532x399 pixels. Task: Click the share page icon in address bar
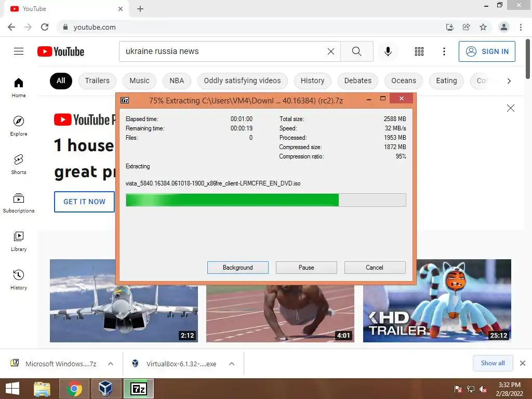(x=467, y=27)
